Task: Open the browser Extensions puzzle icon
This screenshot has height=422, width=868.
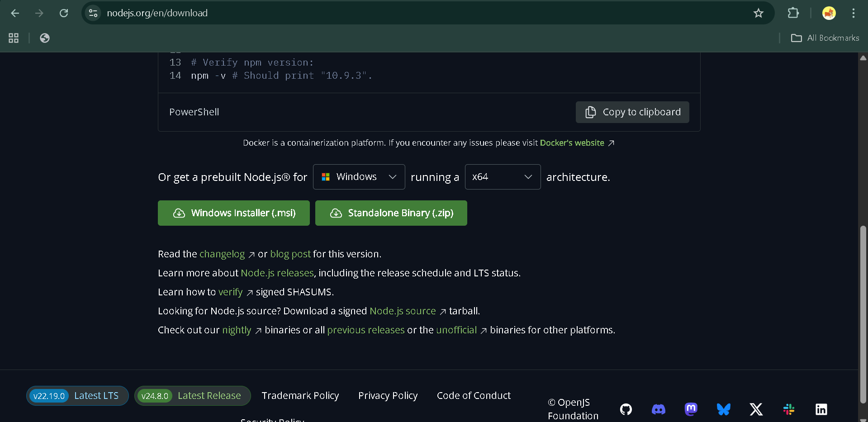Action: 793,13
